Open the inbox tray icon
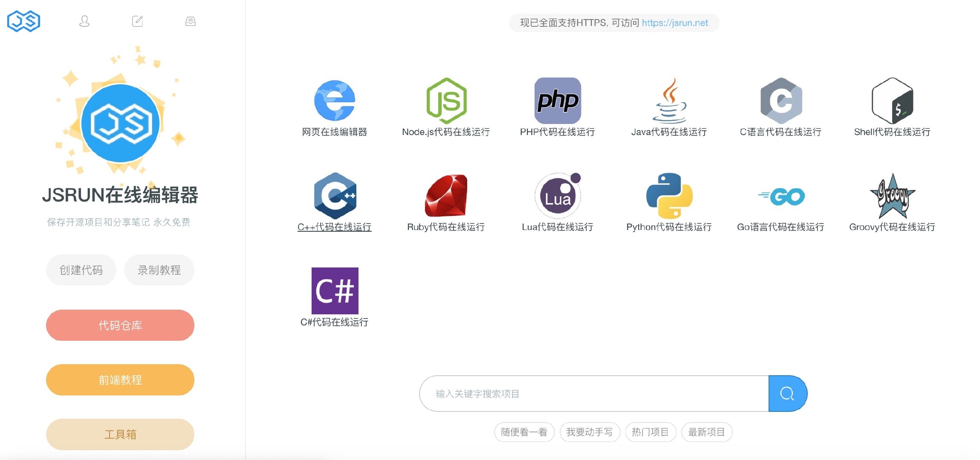Image resolution: width=980 pixels, height=460 pixels. point(191,21)
